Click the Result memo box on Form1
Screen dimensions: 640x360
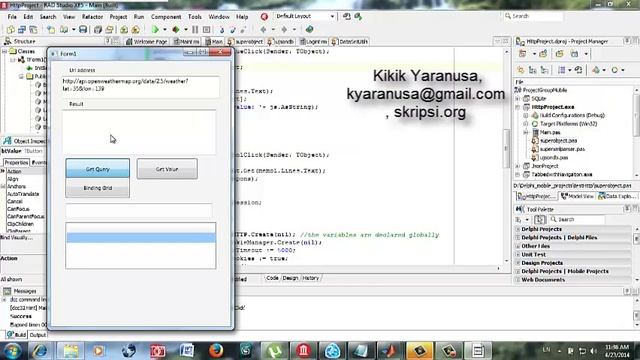[139, 132]
